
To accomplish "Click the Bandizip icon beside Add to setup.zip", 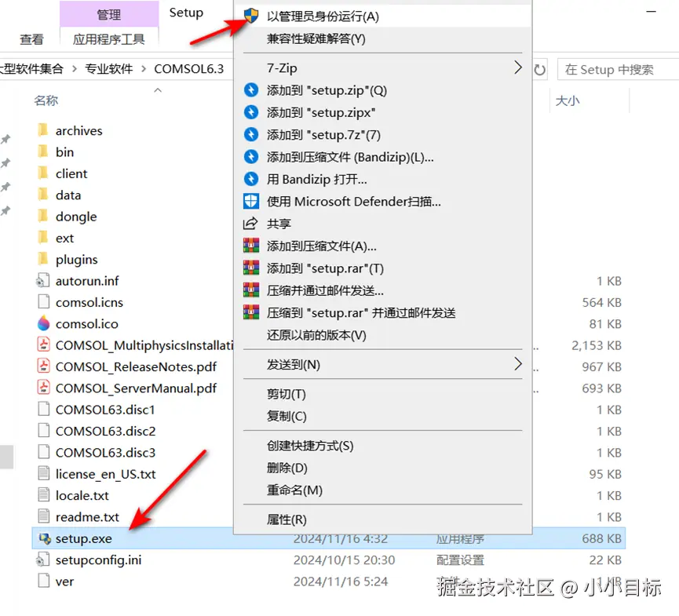I will pyautogui.click(x=251, y=90).
